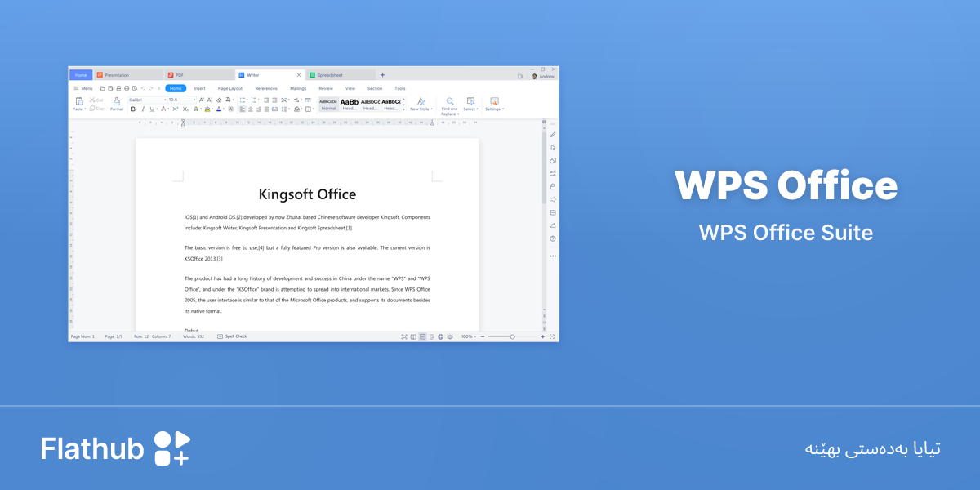Click the Copy icon

click(93, 108)
